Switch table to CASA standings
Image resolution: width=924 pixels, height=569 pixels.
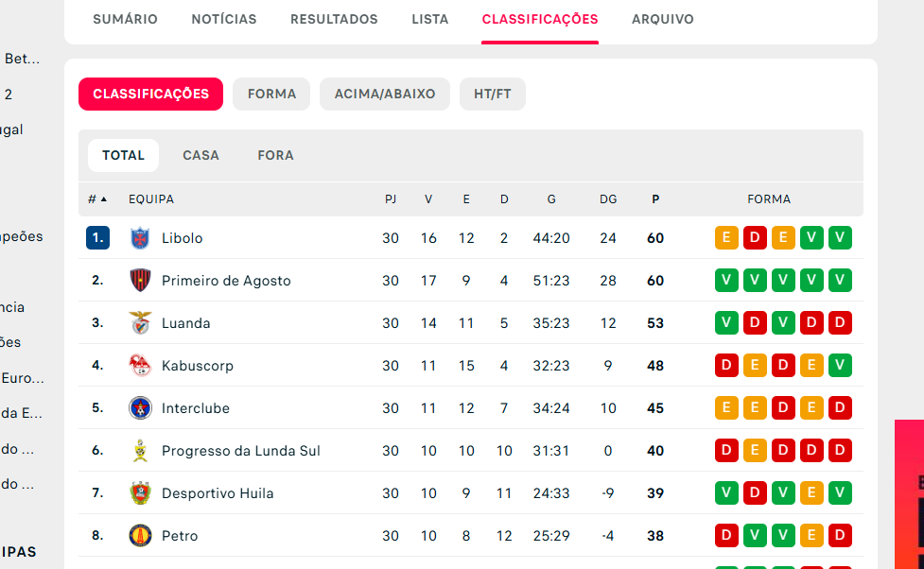(200, 156)
